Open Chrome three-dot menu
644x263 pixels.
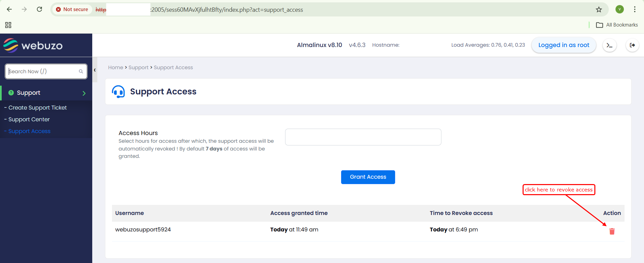pyautogui.click(x=635, y=9)
